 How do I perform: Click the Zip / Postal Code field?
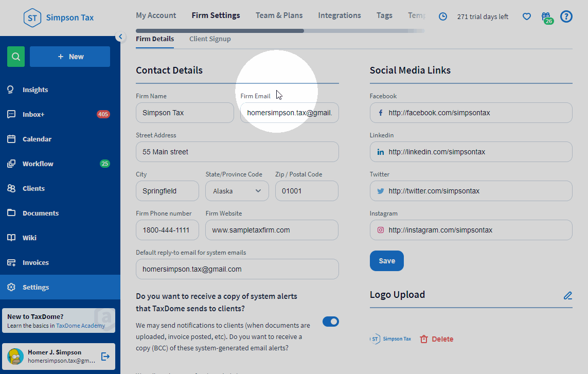(x=307, y=191)
